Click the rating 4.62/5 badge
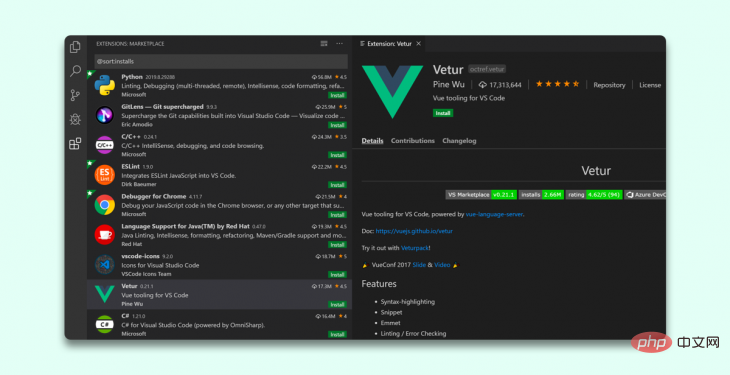The image size is (730, 375). coord(594,195)
